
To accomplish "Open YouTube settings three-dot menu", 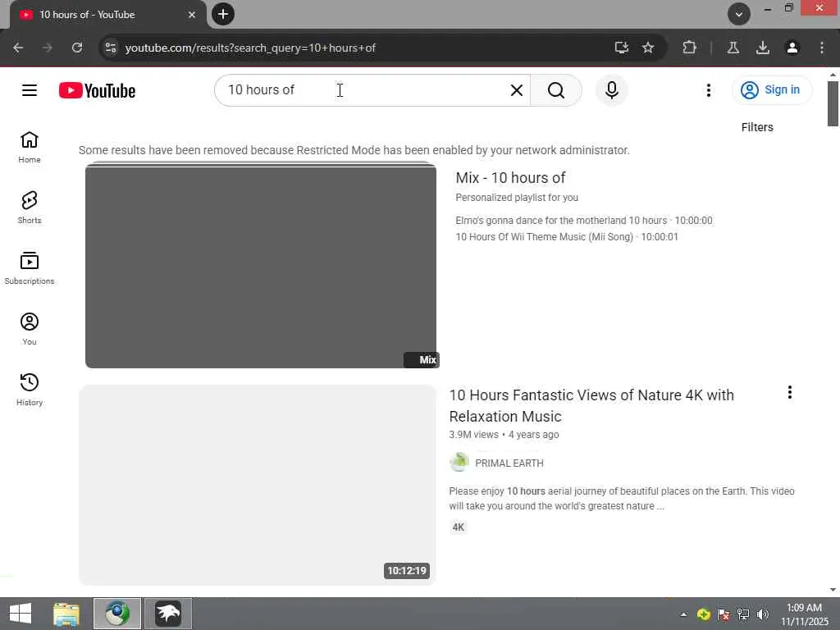I will 708,90.
